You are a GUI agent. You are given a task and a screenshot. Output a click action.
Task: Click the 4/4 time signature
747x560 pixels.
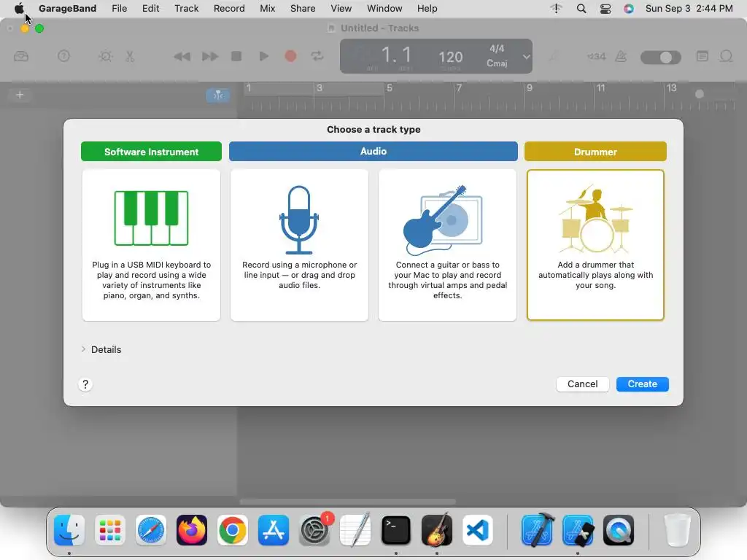tap(496, 49)
